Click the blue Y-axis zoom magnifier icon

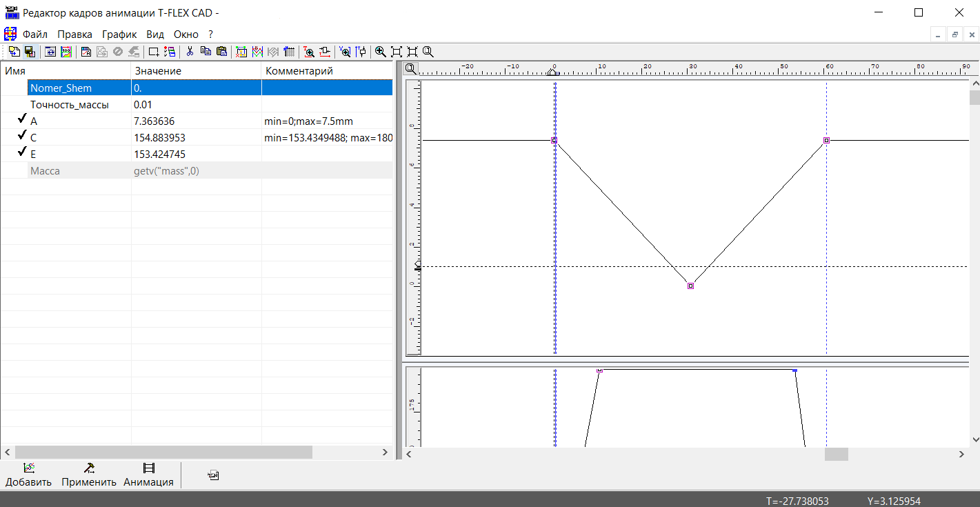[x=345, y=52]
